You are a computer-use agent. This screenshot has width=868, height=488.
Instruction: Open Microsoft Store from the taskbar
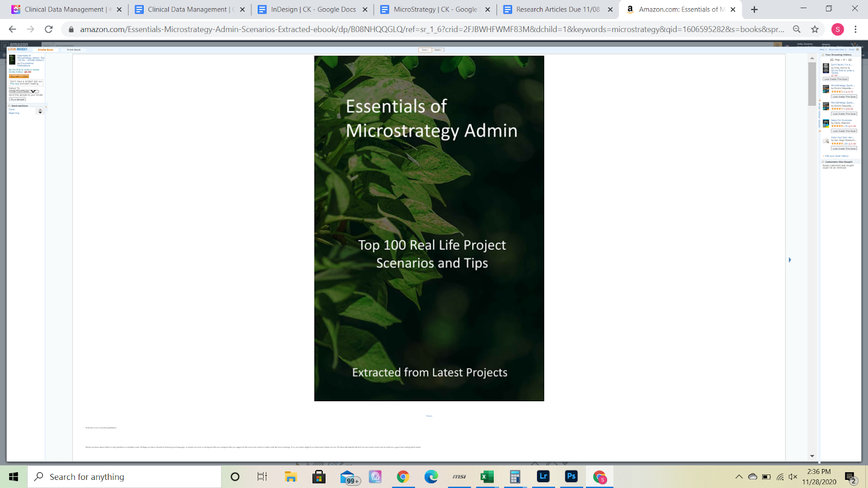click(319, 477)
